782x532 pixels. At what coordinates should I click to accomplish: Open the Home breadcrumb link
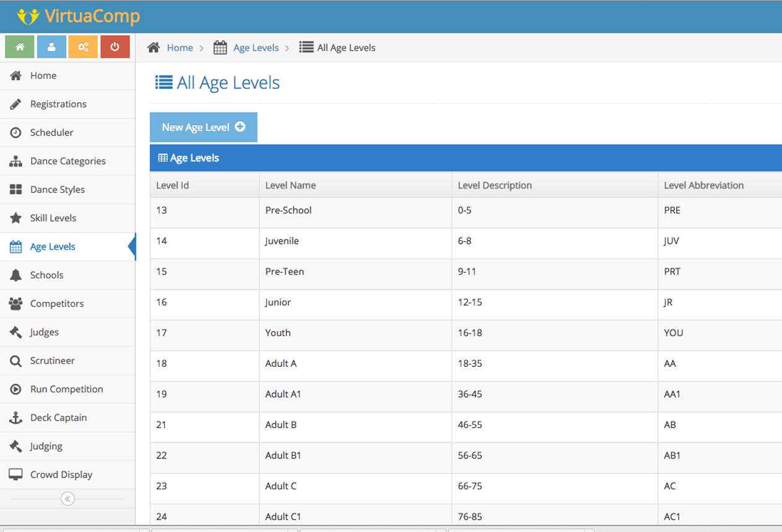pyautogui.click(x=180, y=48)
